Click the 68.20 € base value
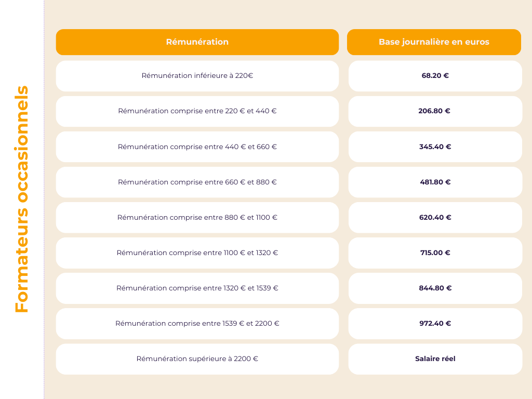532x399 pixels. (x=435, y=76)
